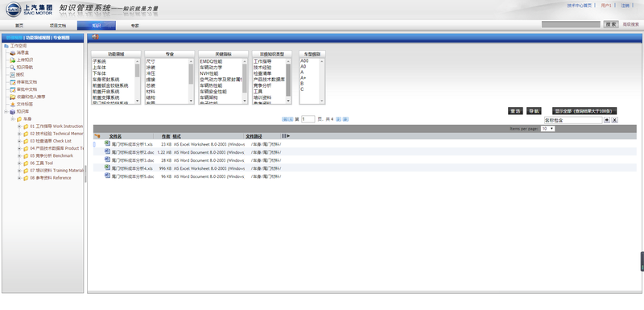
Task: Open the 文件标签 icon in sidebar
Action: tap(13, 105)
